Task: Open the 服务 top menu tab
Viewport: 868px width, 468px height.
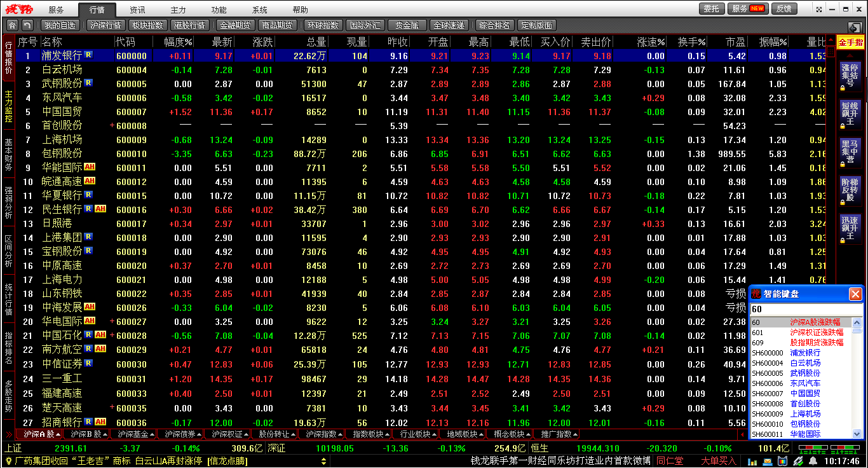Action: [x=57, y=10]
